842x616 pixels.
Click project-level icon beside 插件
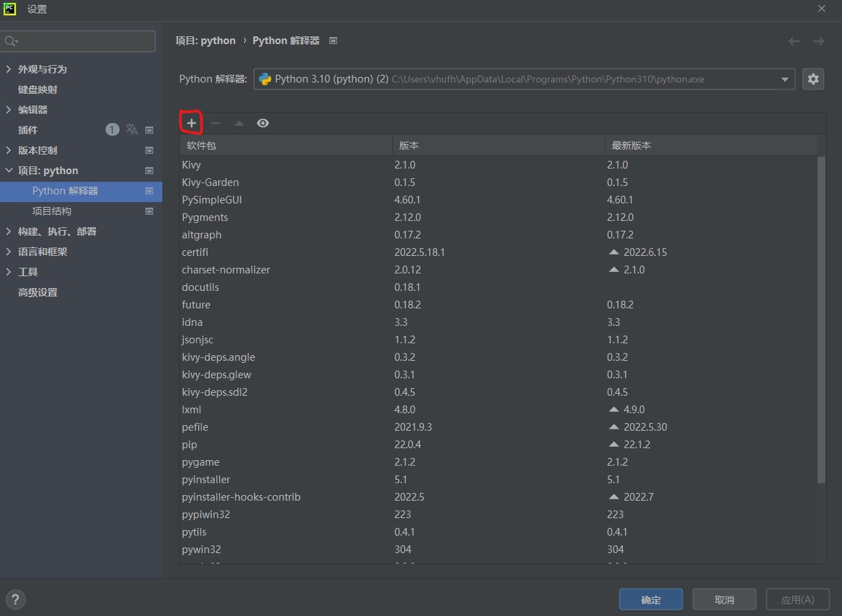point(149,130)
